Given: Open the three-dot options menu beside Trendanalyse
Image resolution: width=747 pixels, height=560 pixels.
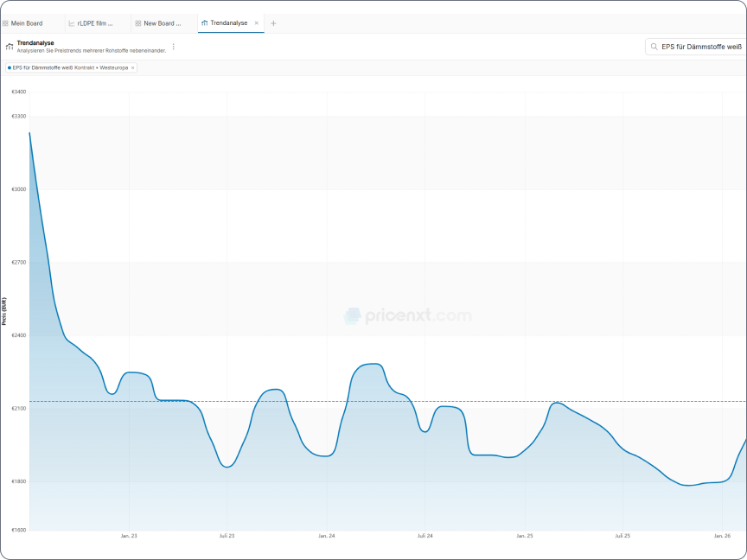Looking at the screenshot, I should 174,47.
